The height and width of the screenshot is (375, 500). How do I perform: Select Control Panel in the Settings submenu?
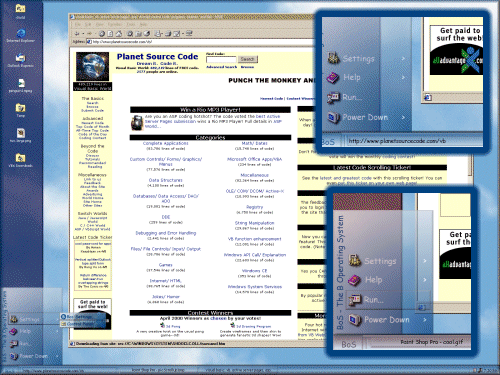click(x=81, y=324)
